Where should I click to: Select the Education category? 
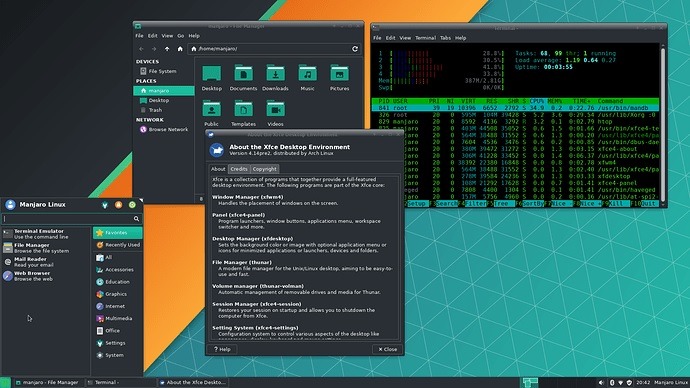tap(117, 282)
